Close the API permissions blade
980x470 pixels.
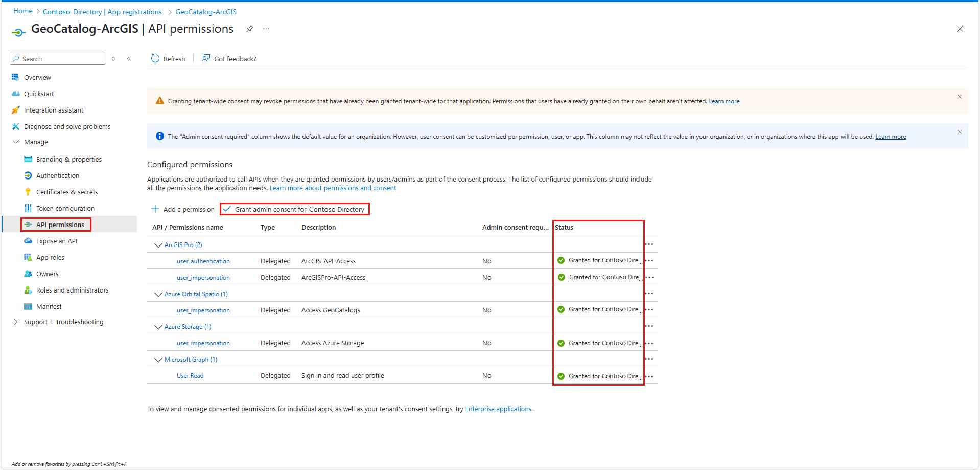click(960, 29)
